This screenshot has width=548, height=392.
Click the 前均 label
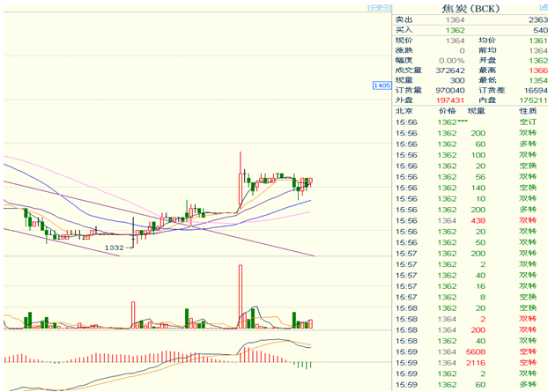tap(487, 50)
